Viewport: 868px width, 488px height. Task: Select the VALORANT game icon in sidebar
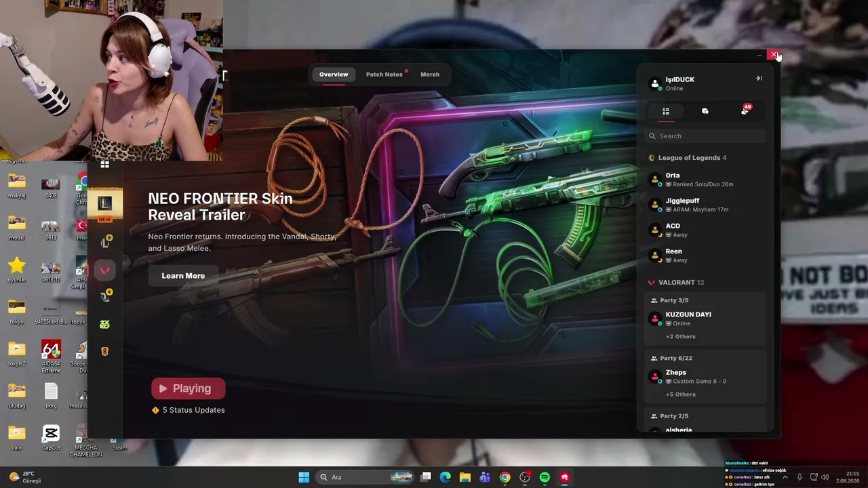tap(104, 270)
